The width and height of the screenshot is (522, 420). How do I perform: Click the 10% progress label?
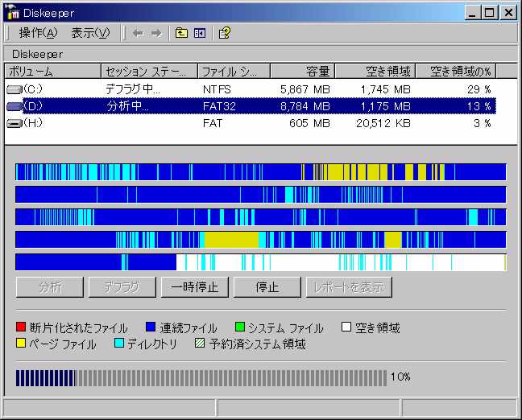(x=400, y=377)
